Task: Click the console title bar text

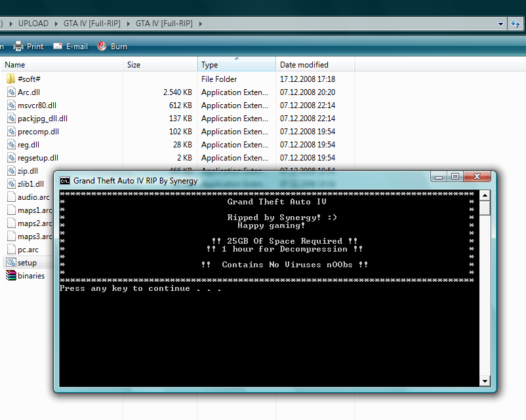Action: point(136,181)
